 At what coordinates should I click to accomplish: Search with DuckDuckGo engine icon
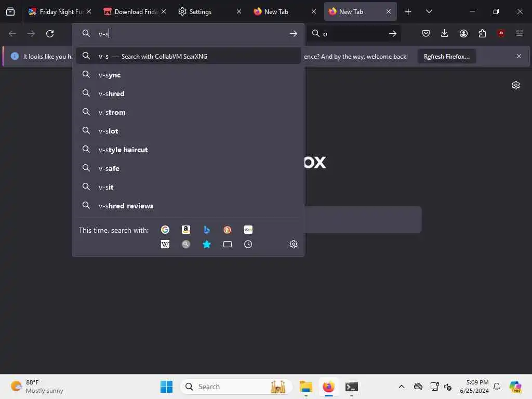pyautogui.click(x=228, y=230)
